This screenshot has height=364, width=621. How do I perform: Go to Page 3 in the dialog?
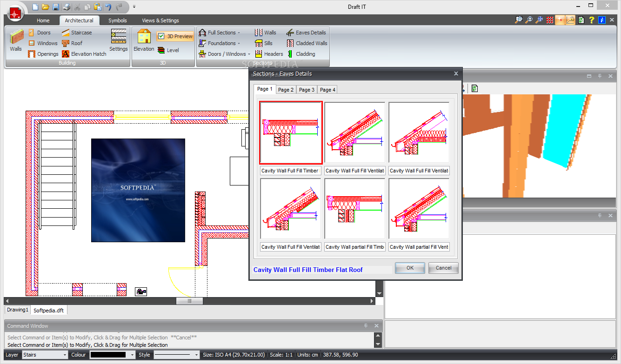point(307,90)
